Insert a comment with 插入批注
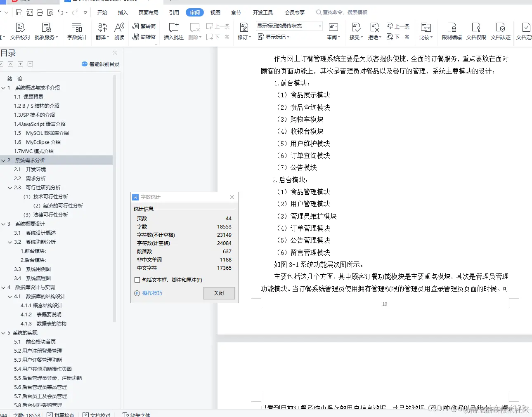Screen dimensions: 532x417 coord(173,31)
